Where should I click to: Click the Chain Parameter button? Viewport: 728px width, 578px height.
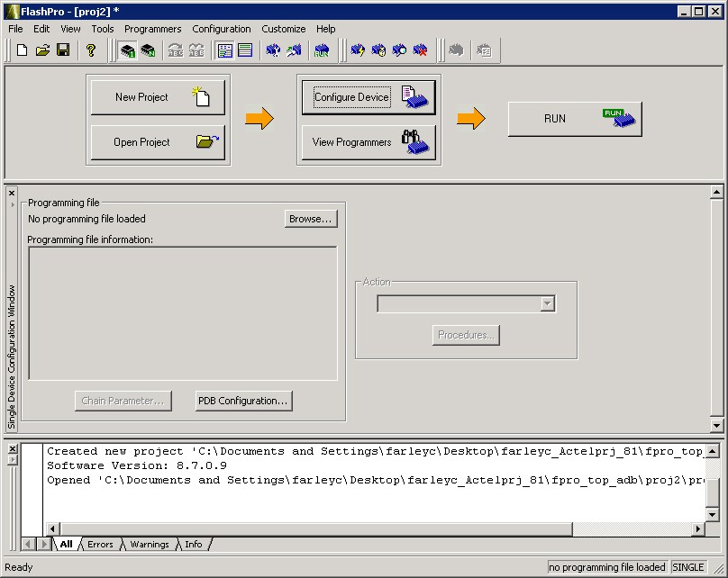123,401
